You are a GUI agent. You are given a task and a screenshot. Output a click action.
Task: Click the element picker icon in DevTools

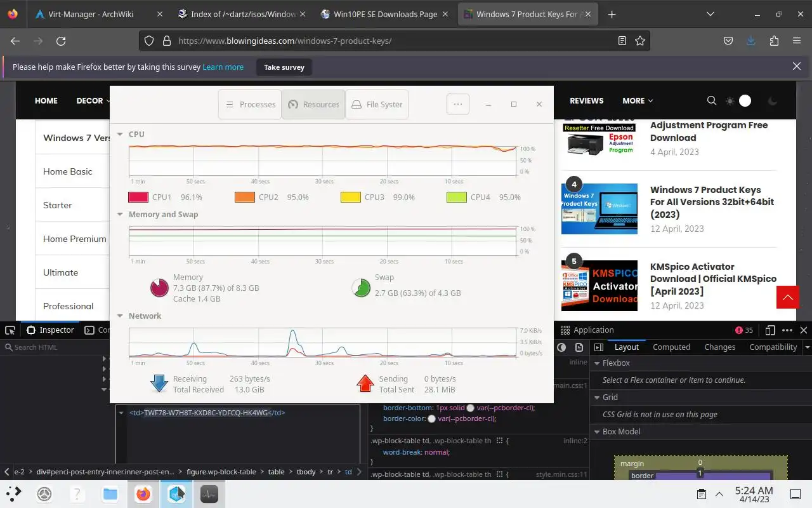click(10, 330)
